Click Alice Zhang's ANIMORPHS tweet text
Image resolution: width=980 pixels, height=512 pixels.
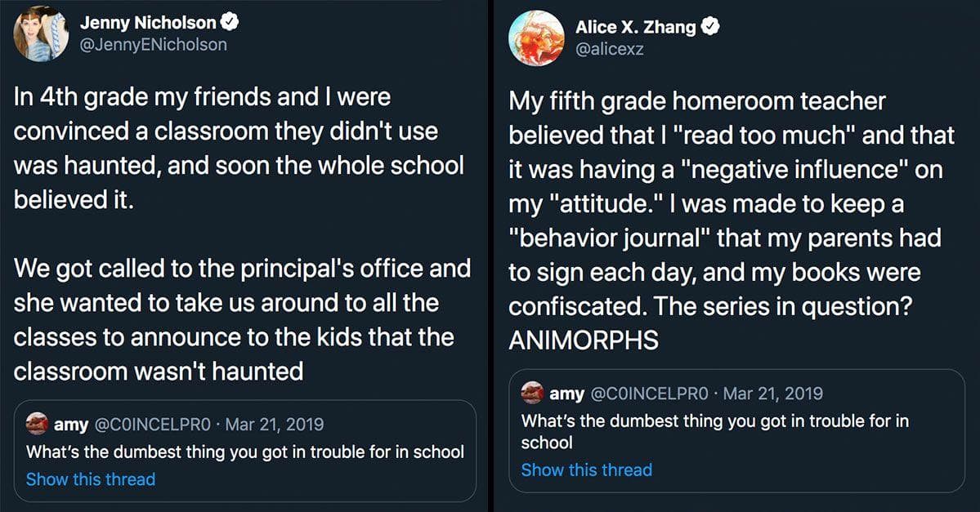coord(732,220)
